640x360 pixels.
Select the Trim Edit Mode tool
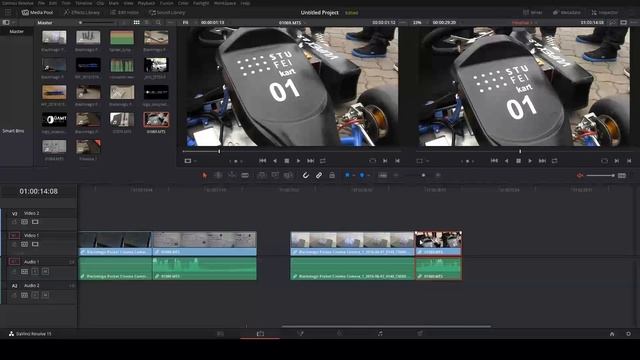point(218,176)
